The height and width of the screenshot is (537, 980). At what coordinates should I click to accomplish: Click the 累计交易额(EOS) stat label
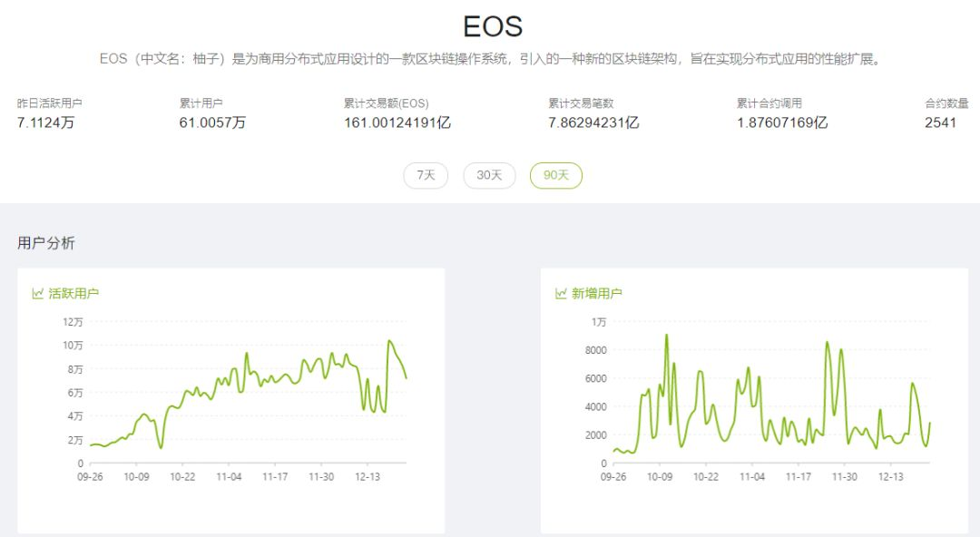387,103
